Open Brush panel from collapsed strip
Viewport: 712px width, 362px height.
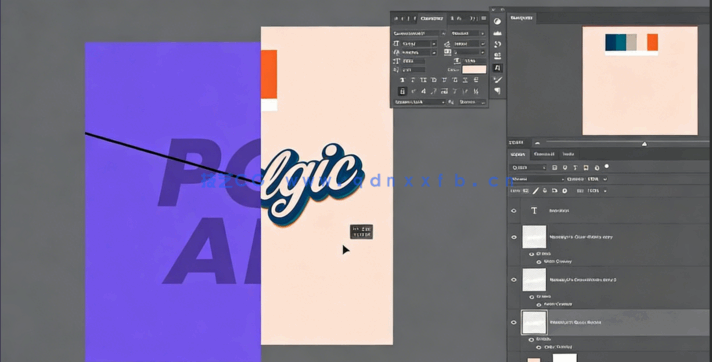[x=497, y=79]
